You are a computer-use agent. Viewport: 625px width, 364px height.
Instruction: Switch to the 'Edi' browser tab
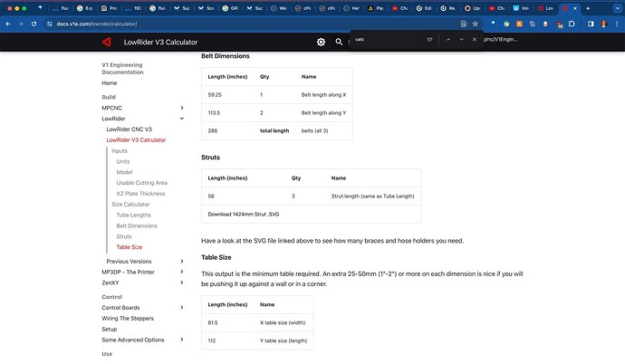(x=424, y=8)
